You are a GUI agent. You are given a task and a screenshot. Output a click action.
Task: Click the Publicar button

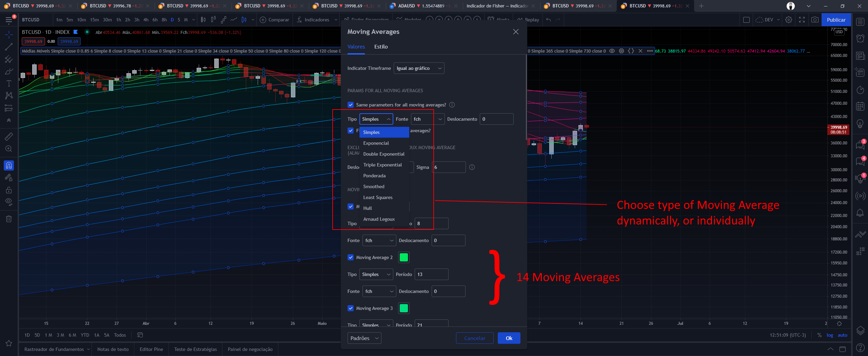click(836, 20)
